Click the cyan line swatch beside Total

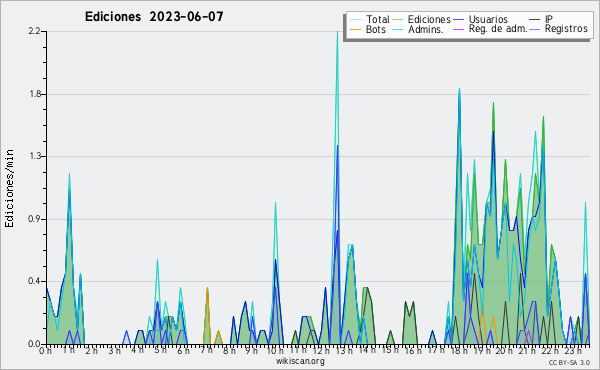click(x=355, y=20)
